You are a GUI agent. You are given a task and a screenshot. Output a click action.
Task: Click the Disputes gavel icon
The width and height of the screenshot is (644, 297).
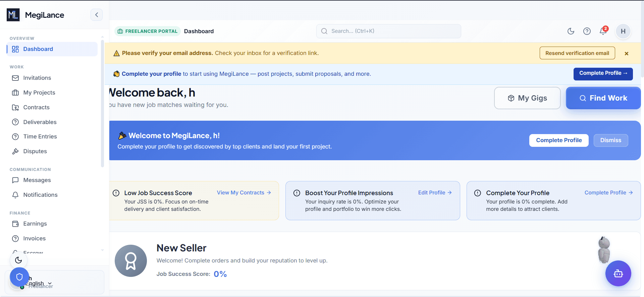point(15,151)
